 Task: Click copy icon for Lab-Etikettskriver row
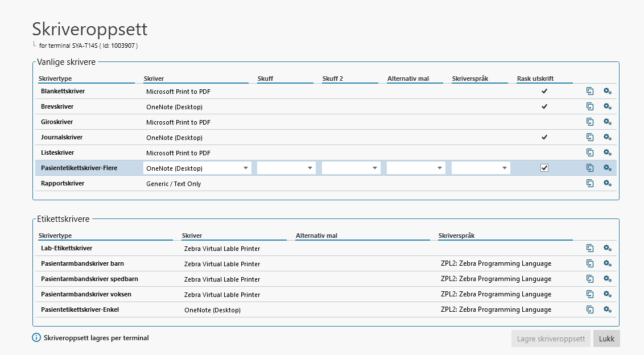click(x=590, y=248)
